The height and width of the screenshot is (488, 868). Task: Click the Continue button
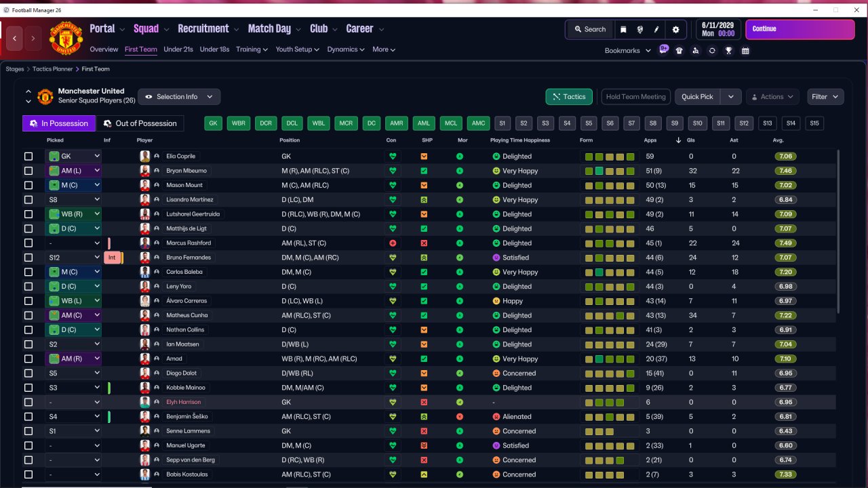800,29
